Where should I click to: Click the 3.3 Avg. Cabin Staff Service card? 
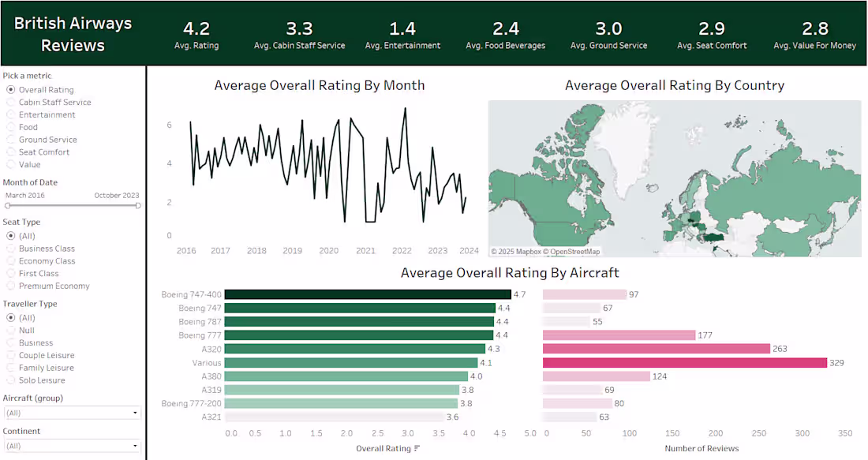(x=300, y=35)
